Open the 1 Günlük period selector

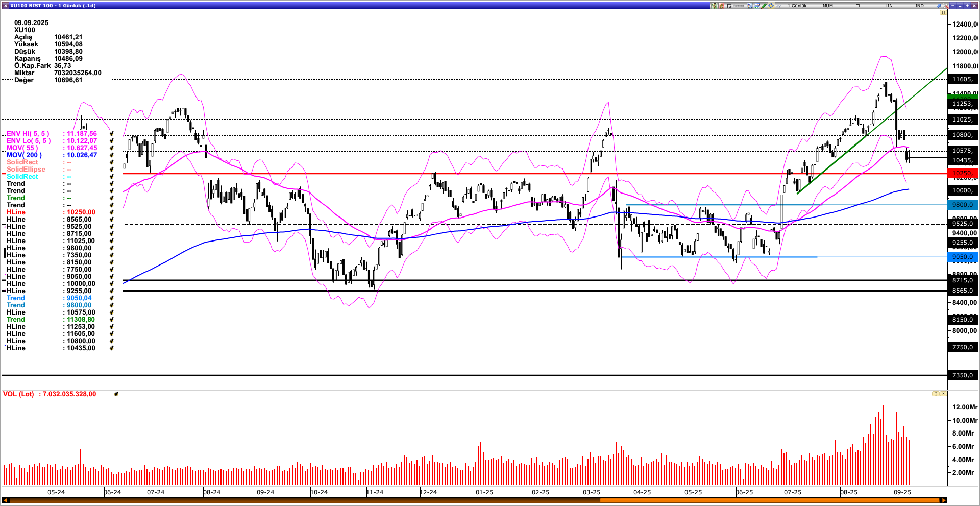coord(797,6)
